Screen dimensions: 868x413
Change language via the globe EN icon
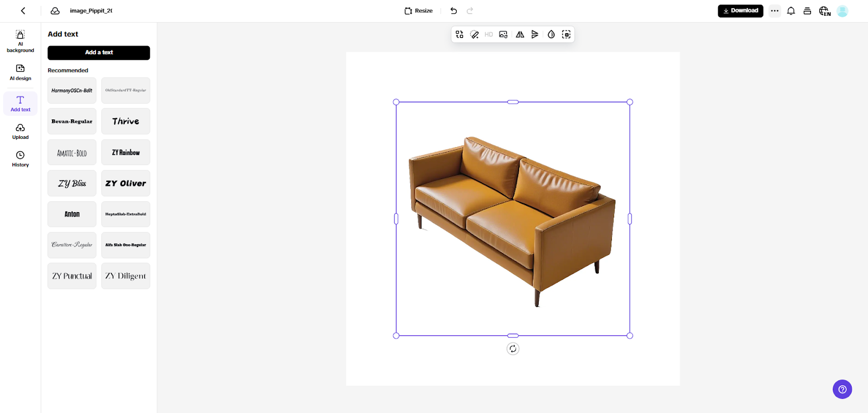[x=825, y=11]
